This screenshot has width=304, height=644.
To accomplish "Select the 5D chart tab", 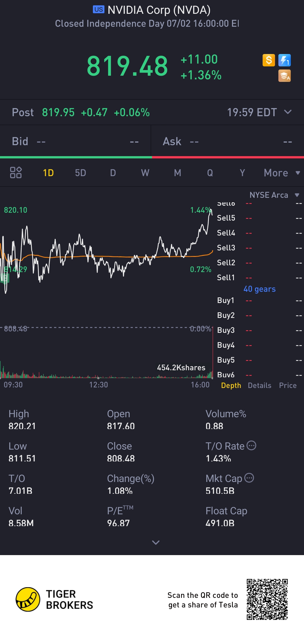I will [81, 173].
